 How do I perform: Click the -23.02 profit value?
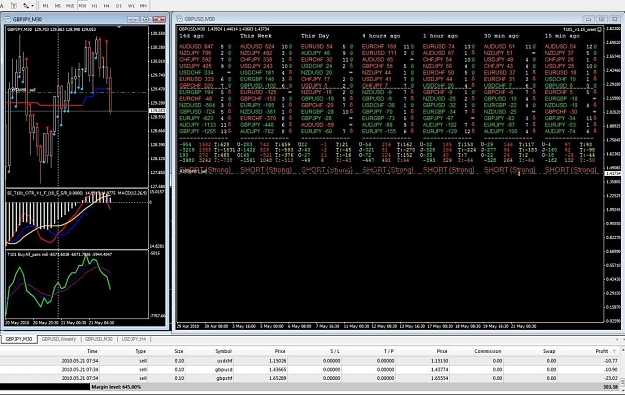pyautogui.click(x=611, y=378)
